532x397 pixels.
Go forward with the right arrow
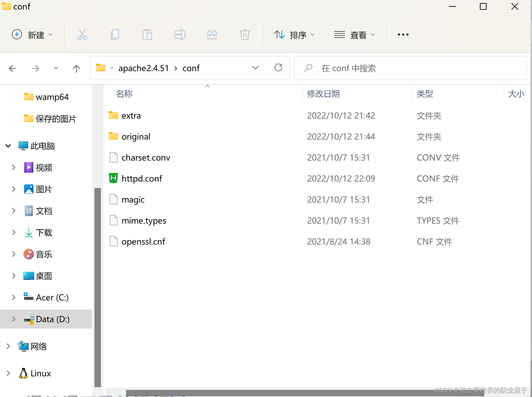click(x=36, y=68)
